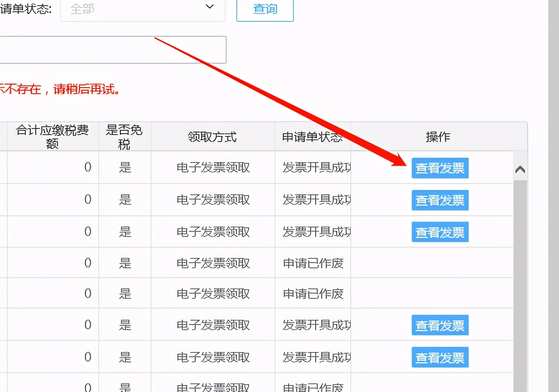Click the 操作 column header
Viewport: 559px width, 392px height.
(x=438, y=136)
